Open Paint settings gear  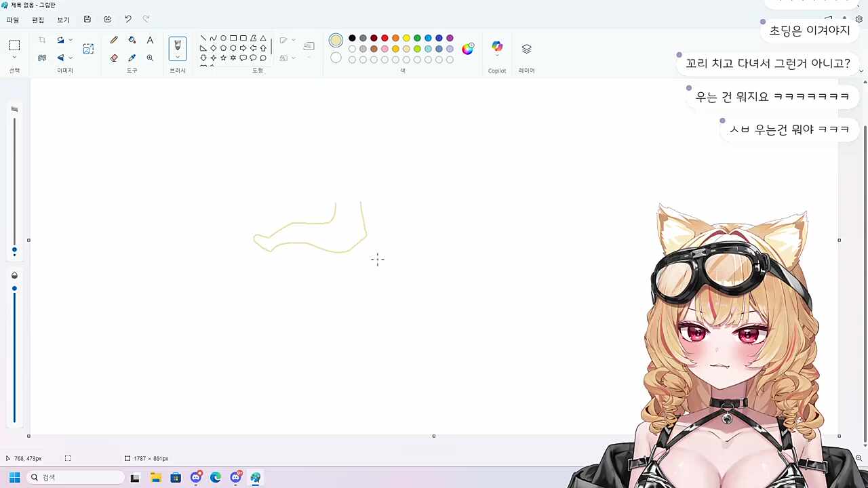point(859,20)
